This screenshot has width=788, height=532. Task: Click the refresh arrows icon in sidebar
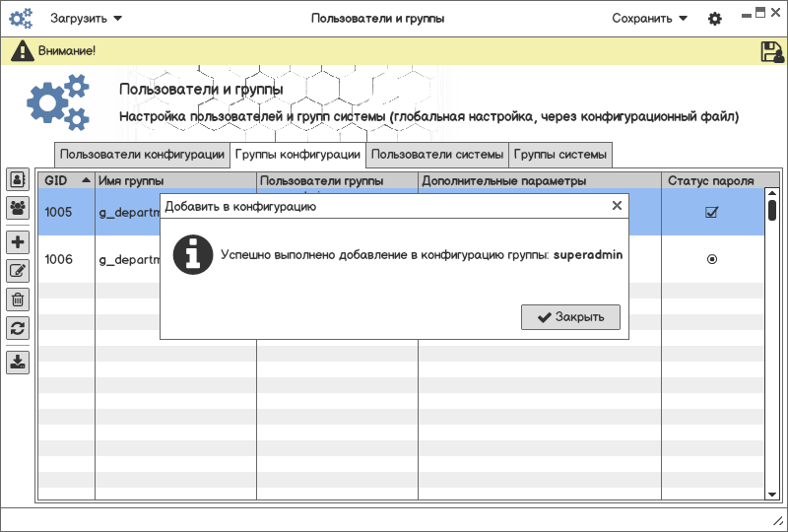pyautogui.click(x=18, y=328)
